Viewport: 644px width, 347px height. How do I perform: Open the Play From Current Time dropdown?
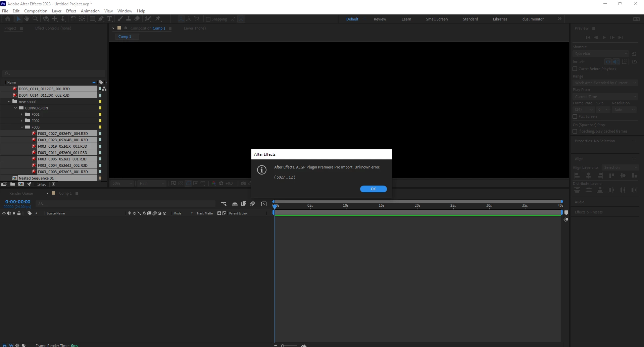605,97
